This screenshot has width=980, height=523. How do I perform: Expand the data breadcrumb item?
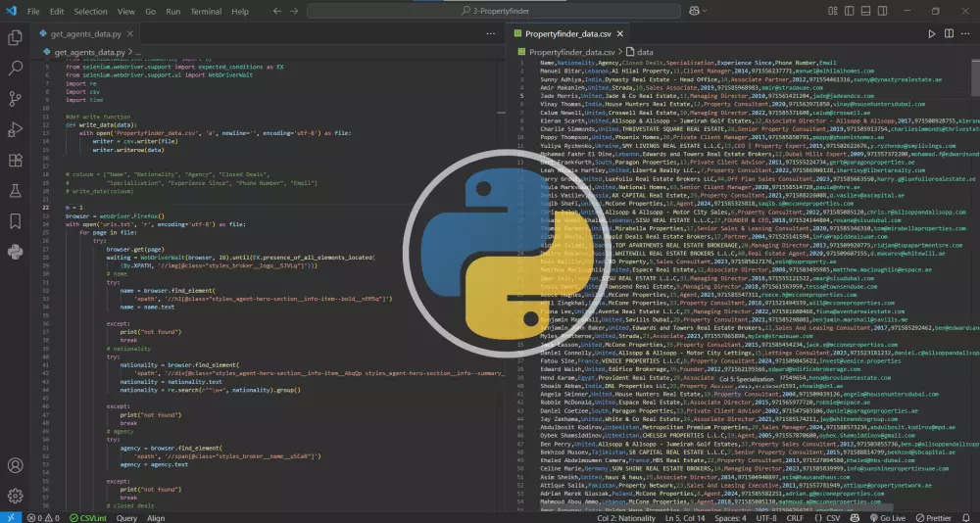639,53
